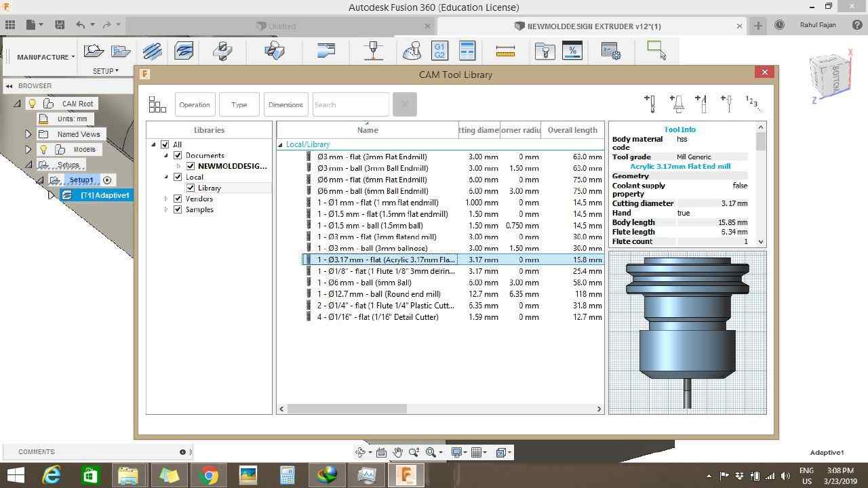Open the Operation filter button
Viewport: 868px width, 488px height.
(195, 104)
